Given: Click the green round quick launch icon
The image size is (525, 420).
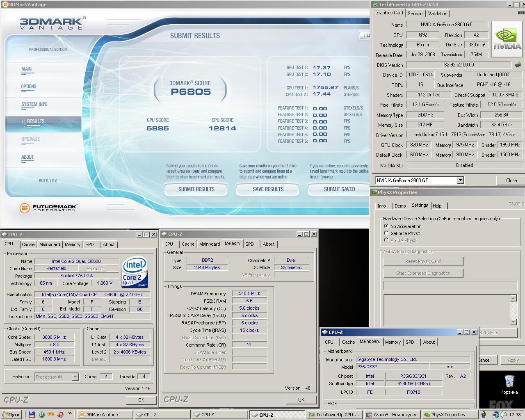Looking at the screenshot, I should 41,414.
